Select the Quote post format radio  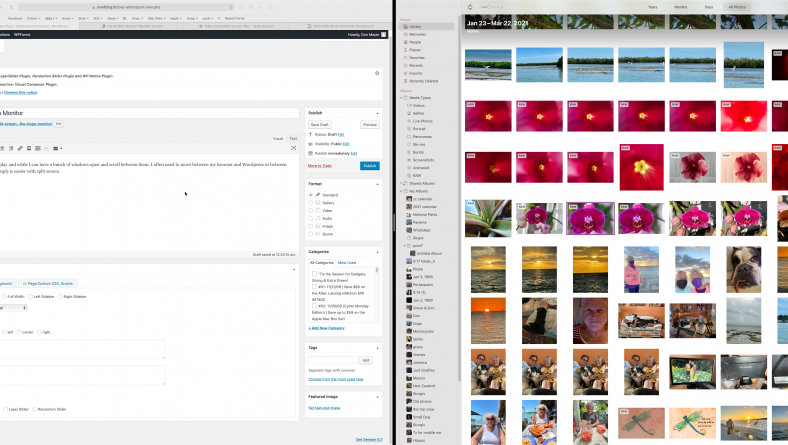[311, 234]
